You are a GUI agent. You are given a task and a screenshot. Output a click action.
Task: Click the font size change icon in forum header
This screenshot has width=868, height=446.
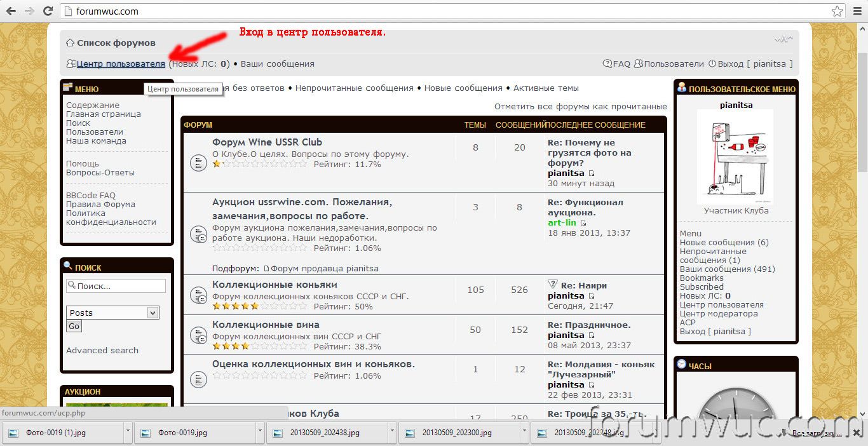pos(783,39)
